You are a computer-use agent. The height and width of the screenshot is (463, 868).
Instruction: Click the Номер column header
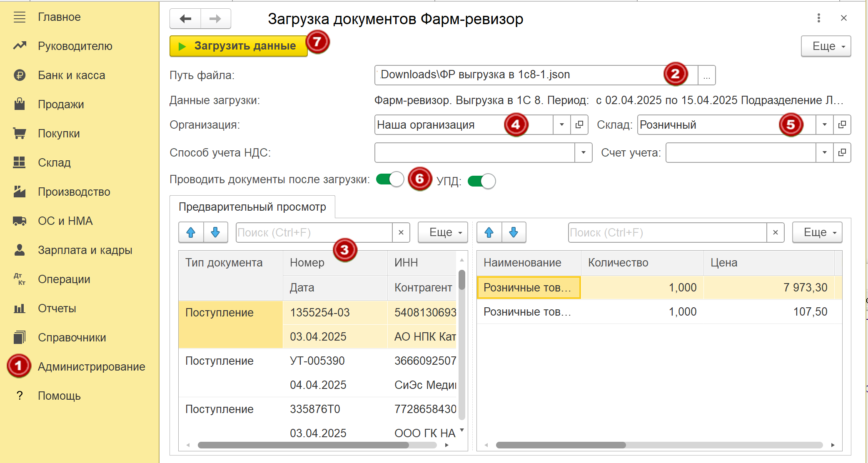[335, 263]
